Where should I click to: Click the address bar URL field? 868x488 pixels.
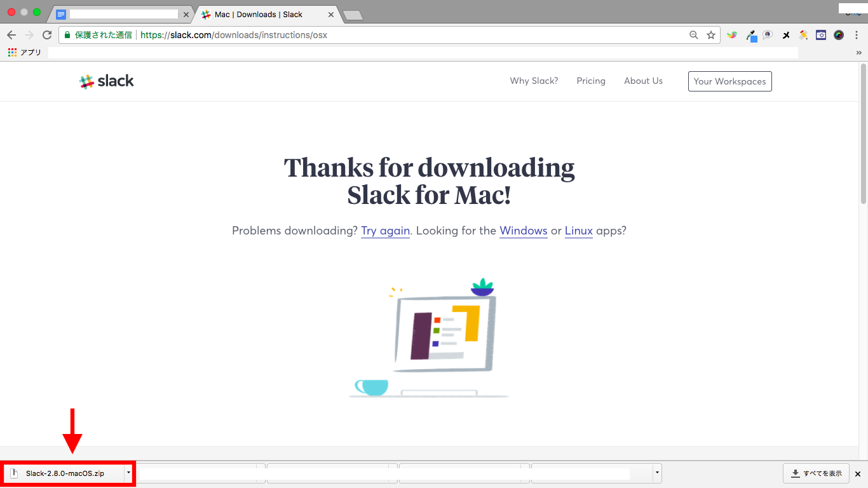tap(381, 35)
